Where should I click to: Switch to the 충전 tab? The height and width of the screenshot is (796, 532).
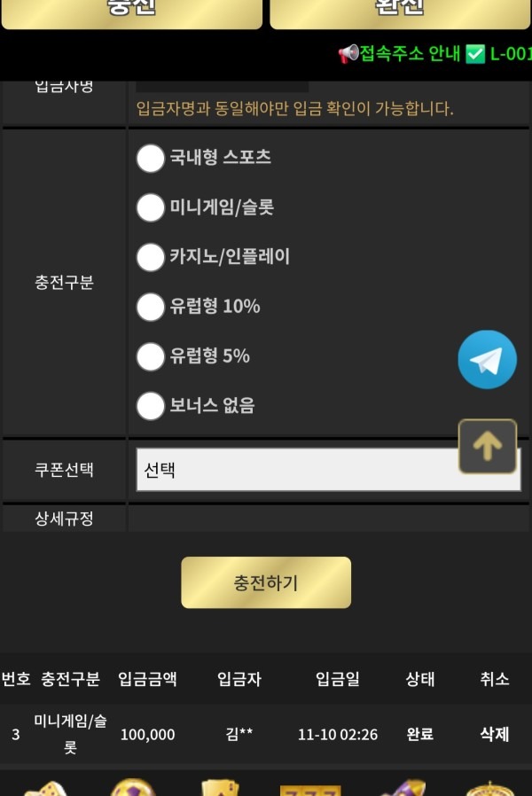pos(131,9)
